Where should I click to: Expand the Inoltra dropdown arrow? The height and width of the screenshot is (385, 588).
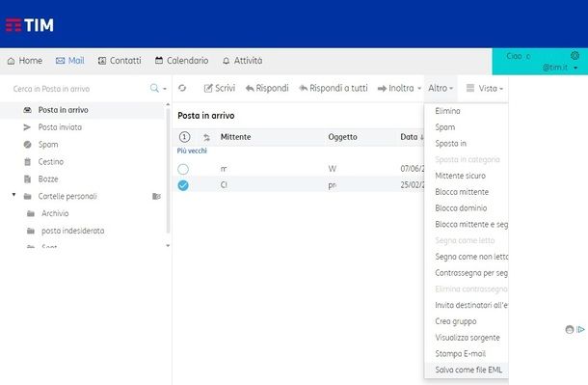click(x=419, y=89)
